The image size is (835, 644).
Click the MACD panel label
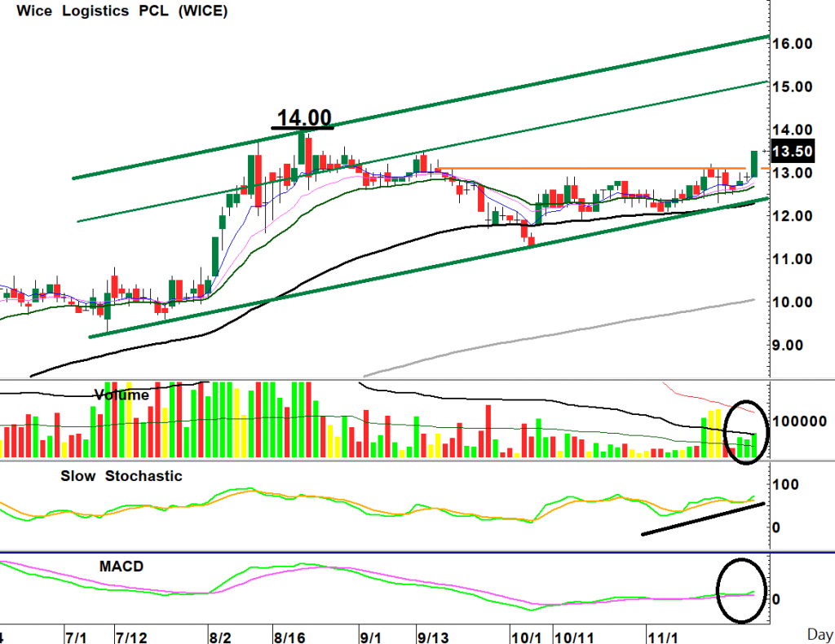121,567
